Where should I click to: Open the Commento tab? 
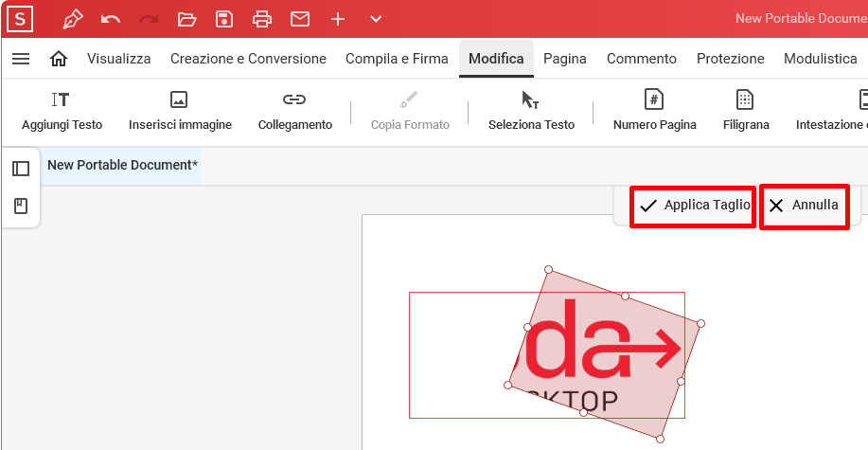tap(642, 59)
